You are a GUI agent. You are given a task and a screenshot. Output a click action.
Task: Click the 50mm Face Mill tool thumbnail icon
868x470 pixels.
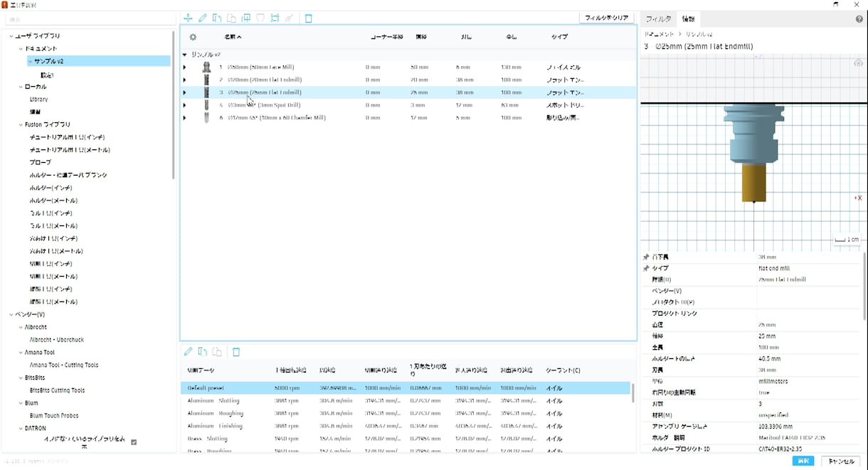click(206, 67)
